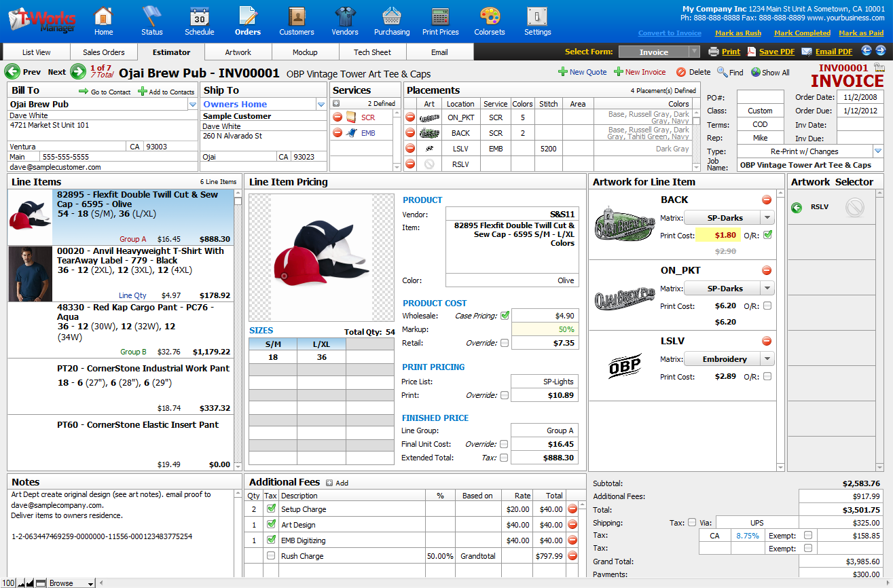Toggle Extended Total Tax checkbox
Screen dimensions: 893x588
504,458
